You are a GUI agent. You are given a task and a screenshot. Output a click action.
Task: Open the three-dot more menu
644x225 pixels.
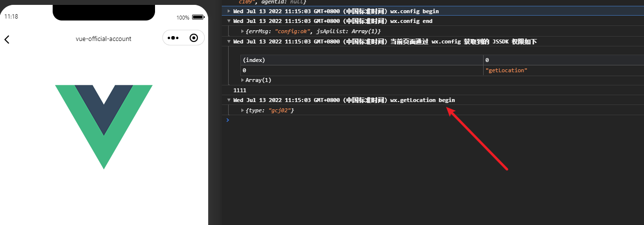tap(174, 38)
